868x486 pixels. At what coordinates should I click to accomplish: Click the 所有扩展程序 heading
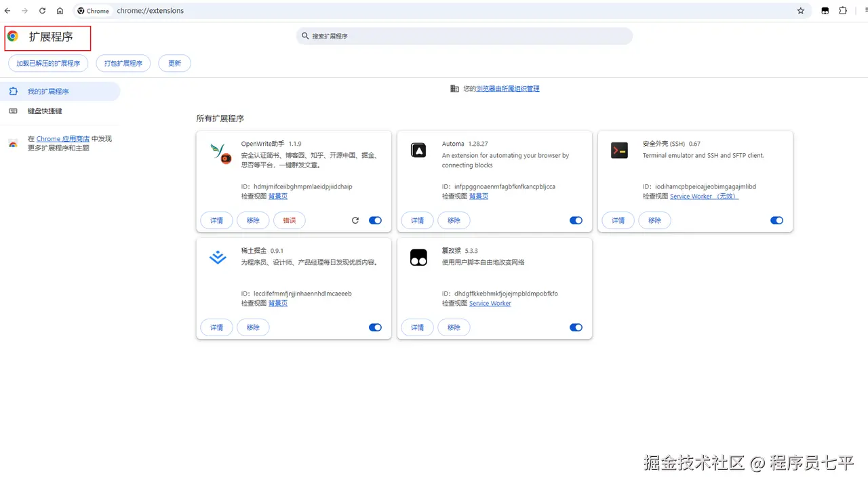click(220, 119)
